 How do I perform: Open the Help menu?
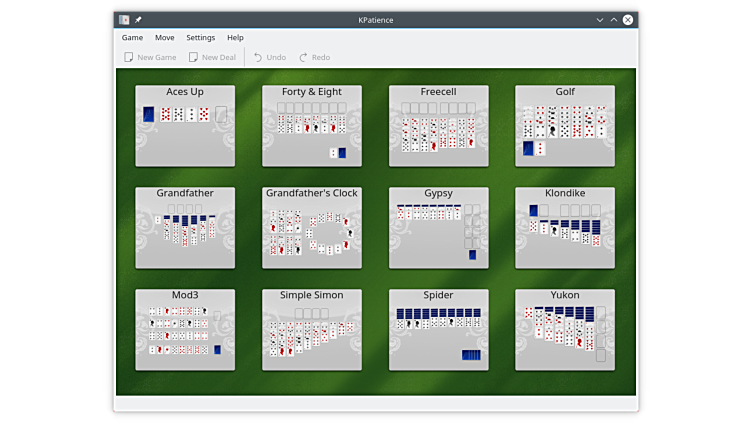click(x=235, y=38)
